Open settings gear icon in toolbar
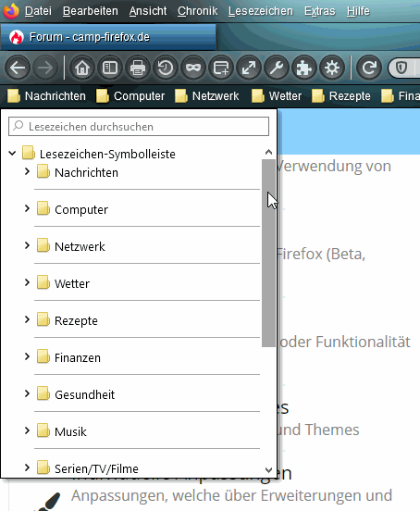Image resolution: width=420 pixels, height=511 pixels. click(332, 68)
